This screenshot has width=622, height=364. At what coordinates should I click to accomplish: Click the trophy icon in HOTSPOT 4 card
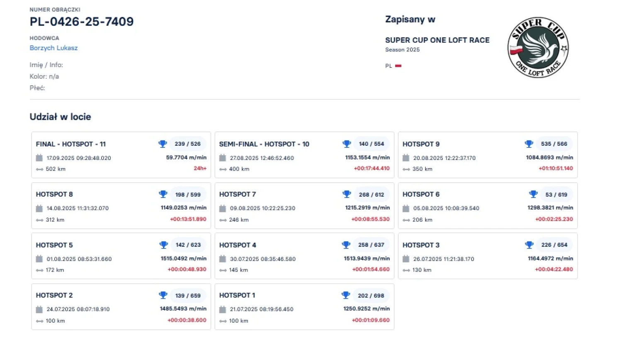tap(346, 245)
